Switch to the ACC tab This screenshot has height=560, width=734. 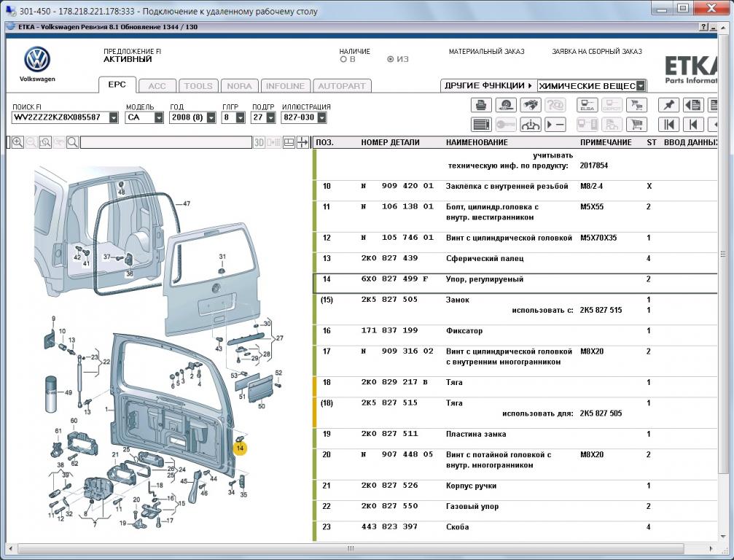click(157, 86)
